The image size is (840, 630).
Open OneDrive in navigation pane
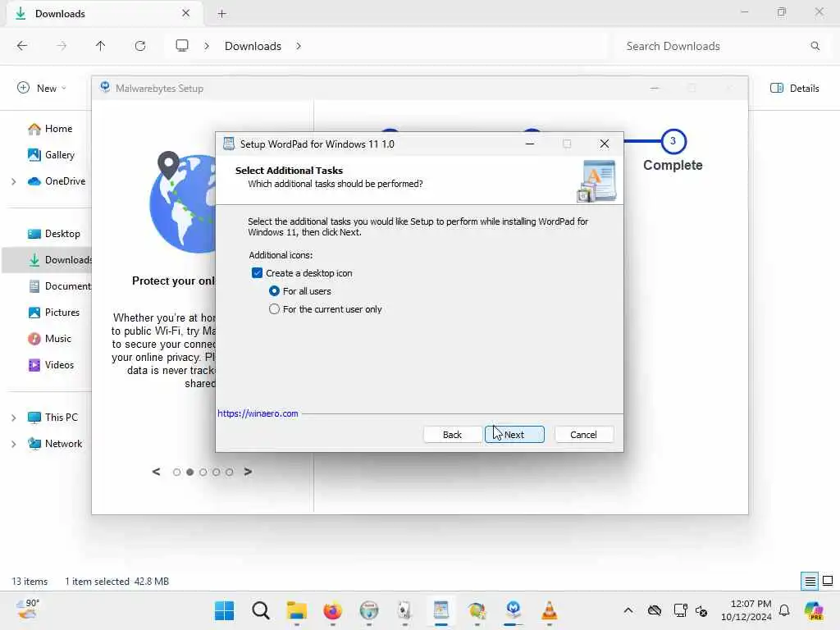point(57,181)
